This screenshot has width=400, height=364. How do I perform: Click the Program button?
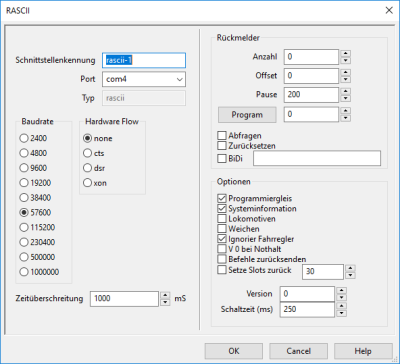(247, 115)
